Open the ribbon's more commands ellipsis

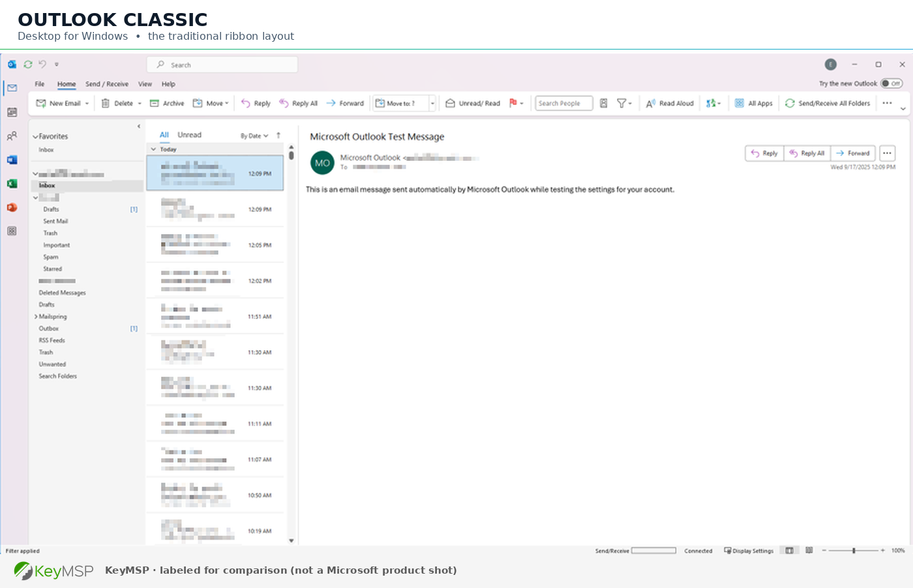887,103
